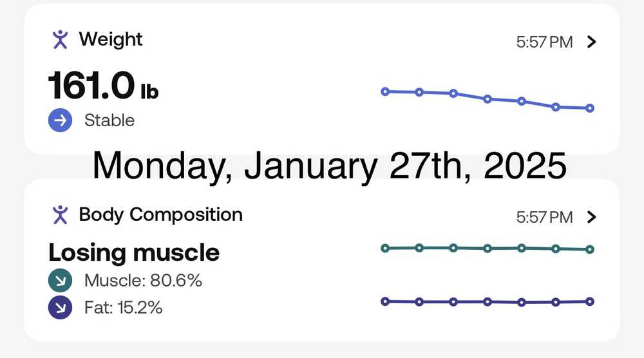Tap the 161.0 lb weight reading
The image size is (644, 358).
[103, 86]
